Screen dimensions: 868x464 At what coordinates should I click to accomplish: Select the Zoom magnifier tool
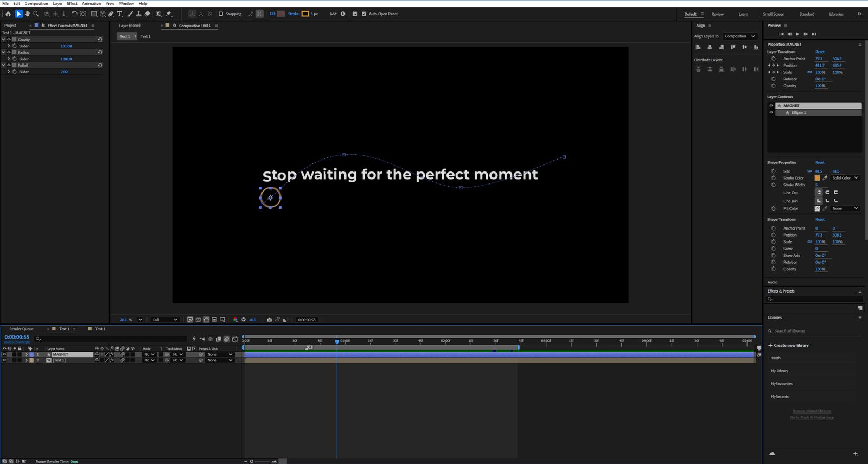point(36,14)
